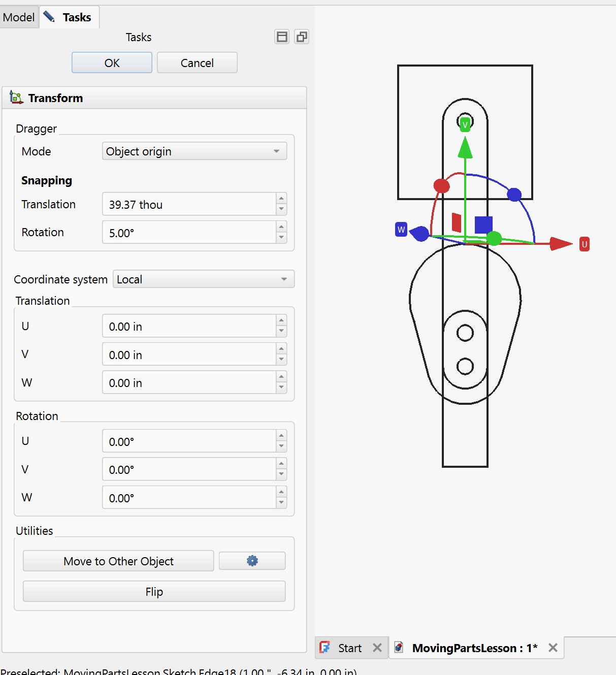This screenshot has height=675, width=616.
Task: Close the MovingPartsLesson tab
Action: (553, 648)
